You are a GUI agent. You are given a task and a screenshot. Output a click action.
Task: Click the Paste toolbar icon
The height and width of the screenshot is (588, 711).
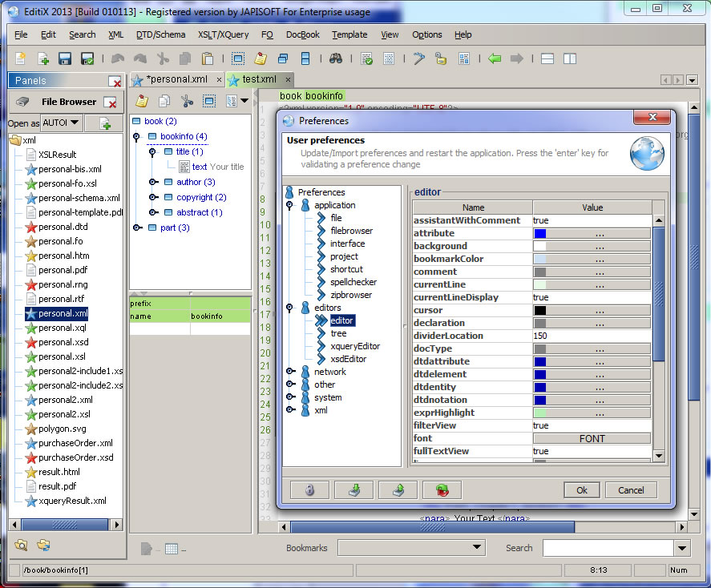click(x=207, y=58)
